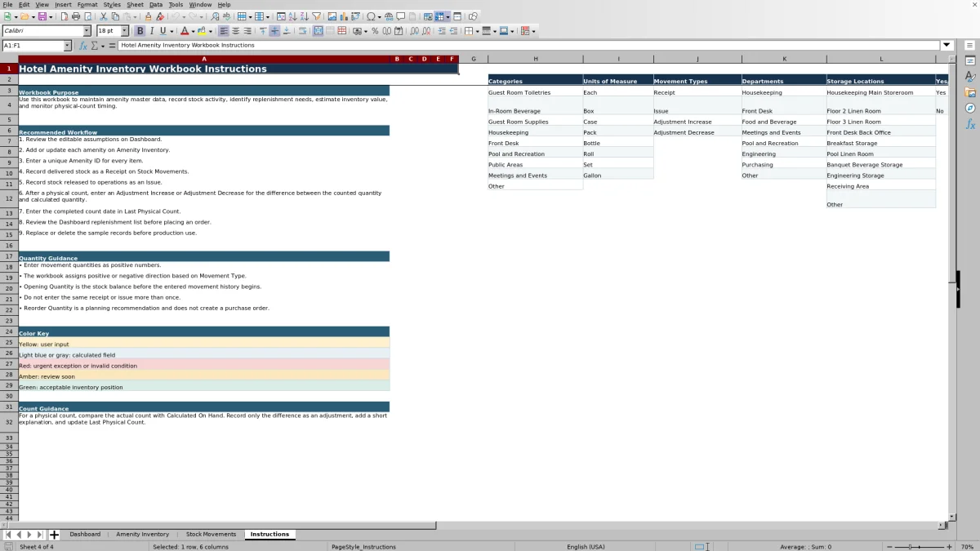Open the Borders dropdown arrow
980x551 pixels.
coord(477,31)
